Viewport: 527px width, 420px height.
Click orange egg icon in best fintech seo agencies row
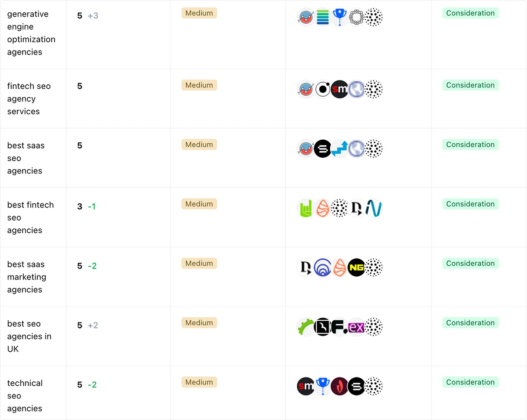pos(323,208)
